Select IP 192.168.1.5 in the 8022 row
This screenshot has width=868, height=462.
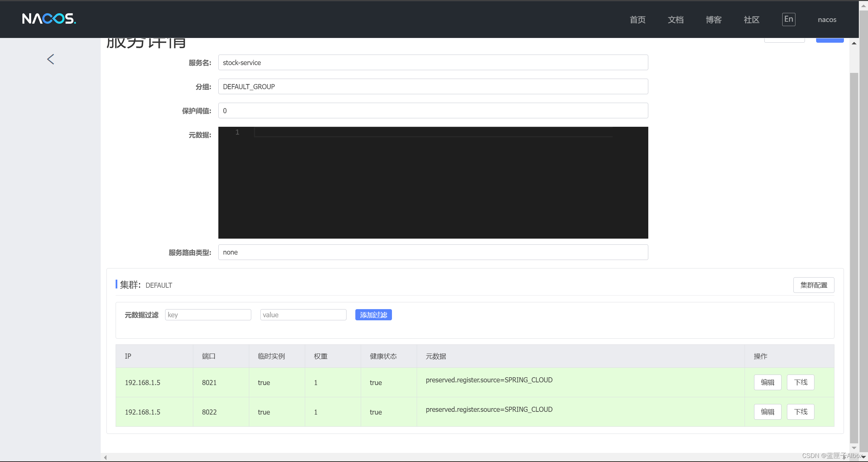pyautogui.click(x=142, y=412)
